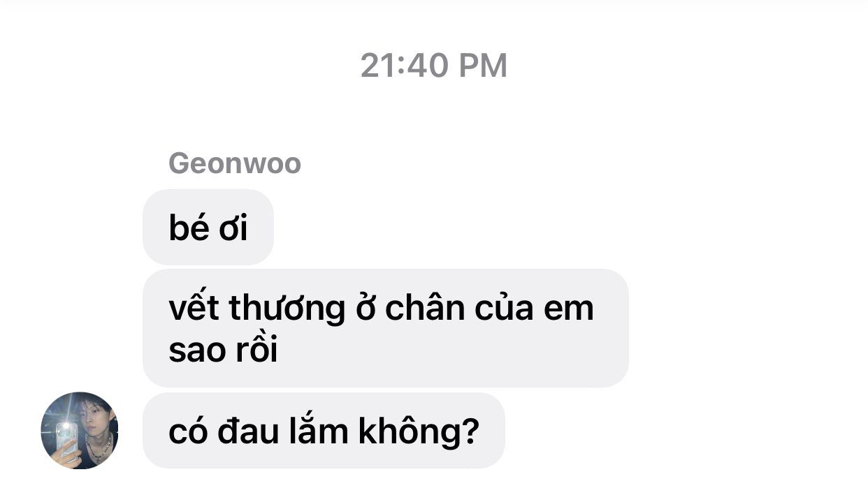
Task: Tap the sender name Geonwoo
Action: coord(235,163)
